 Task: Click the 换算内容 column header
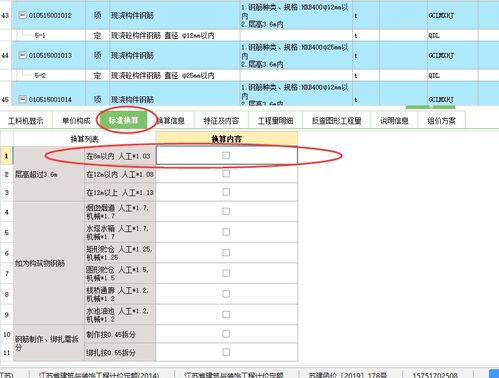[227, 139]
